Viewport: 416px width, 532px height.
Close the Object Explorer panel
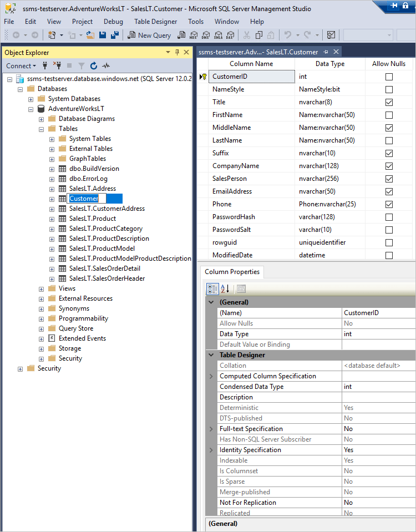(186, 52)
